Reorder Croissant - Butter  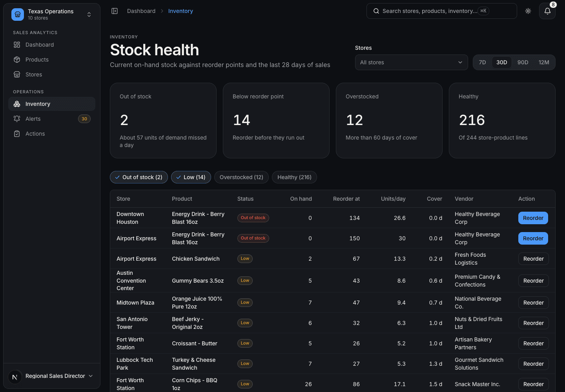533,343
